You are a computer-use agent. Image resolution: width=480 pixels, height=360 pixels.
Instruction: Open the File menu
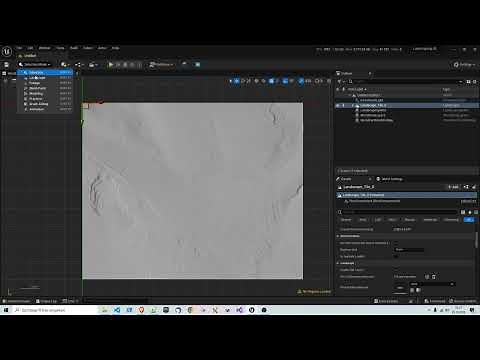click(19, 48)
